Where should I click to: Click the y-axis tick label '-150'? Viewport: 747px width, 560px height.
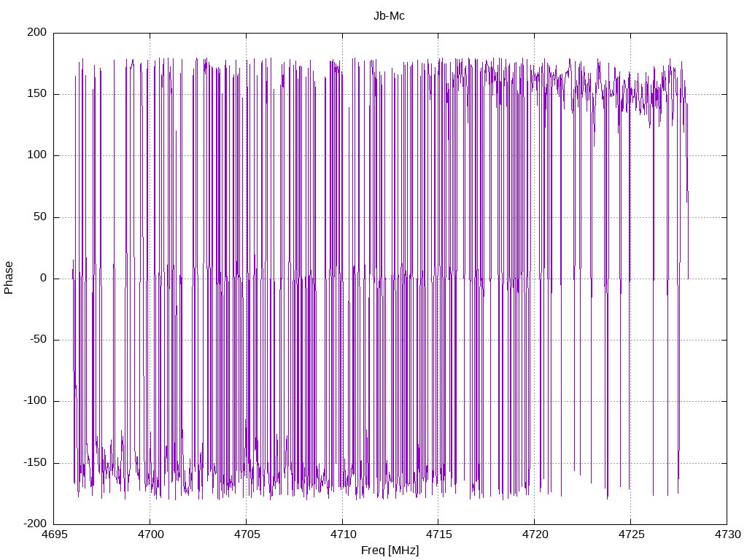coord(35,462)
